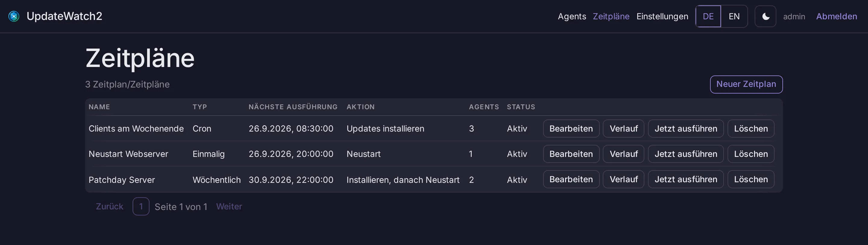Click the UpdateWatch2 title text
Screen dimensions: 868x245
[64, 16]
